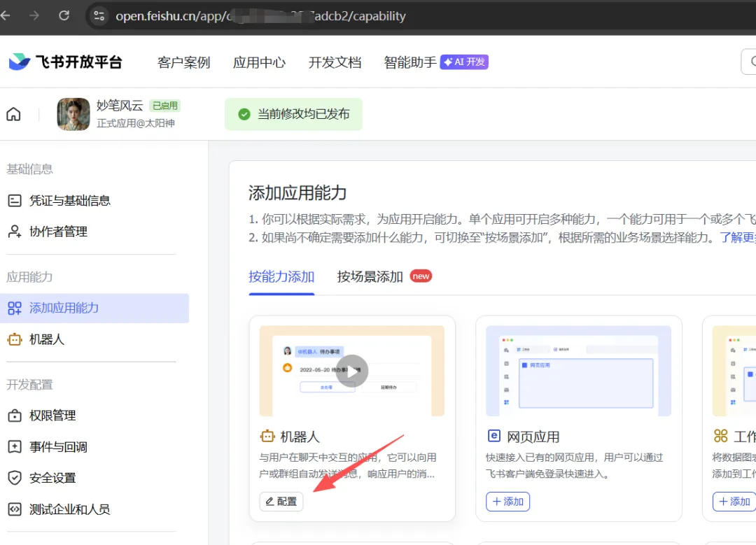The image size is (756, 545).
Task: Click the 测试企业和人员 code icon
Action: click(15, 509)
